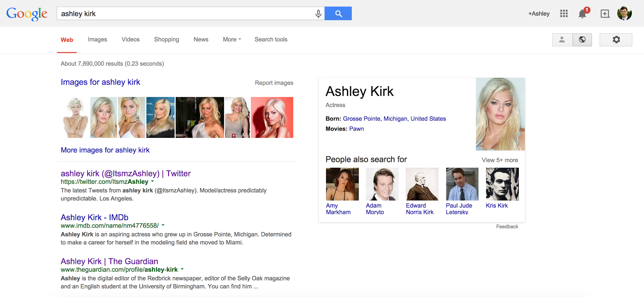Screen dimensions: 644x297
Task: Open Adam Moryto photo
Action: click(382, 184)
